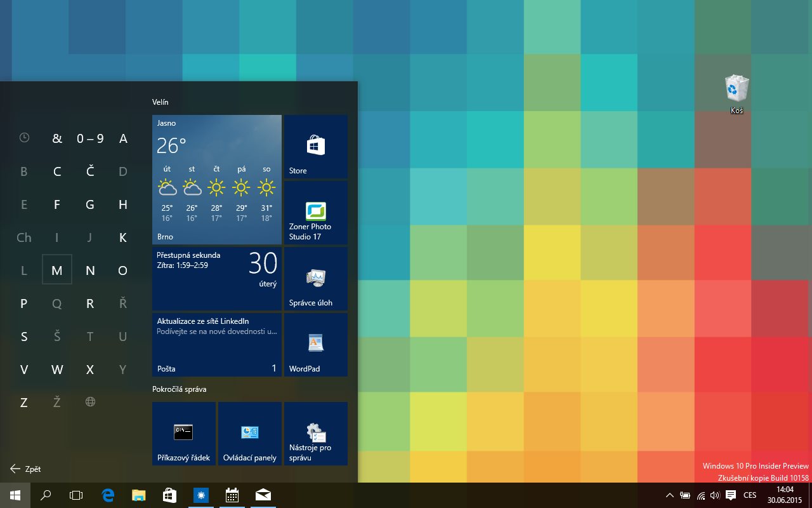
Task: Select the highlighted letter M
Action: [x=57, y=270]
